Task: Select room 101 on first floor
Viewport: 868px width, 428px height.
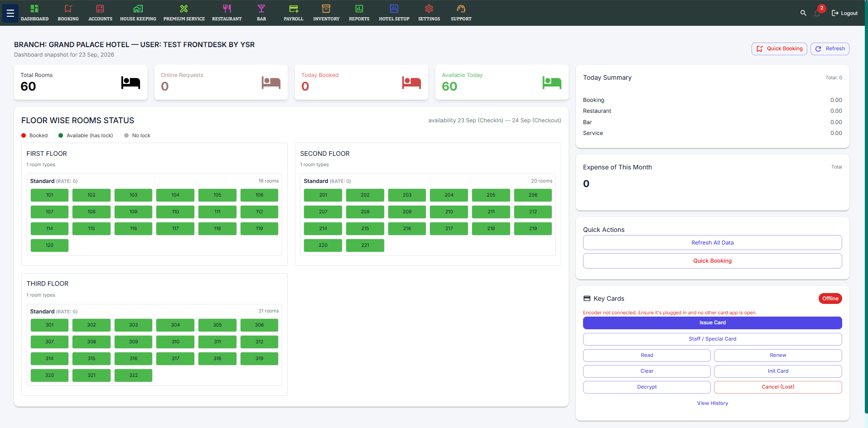Action: tap(49, 195)
